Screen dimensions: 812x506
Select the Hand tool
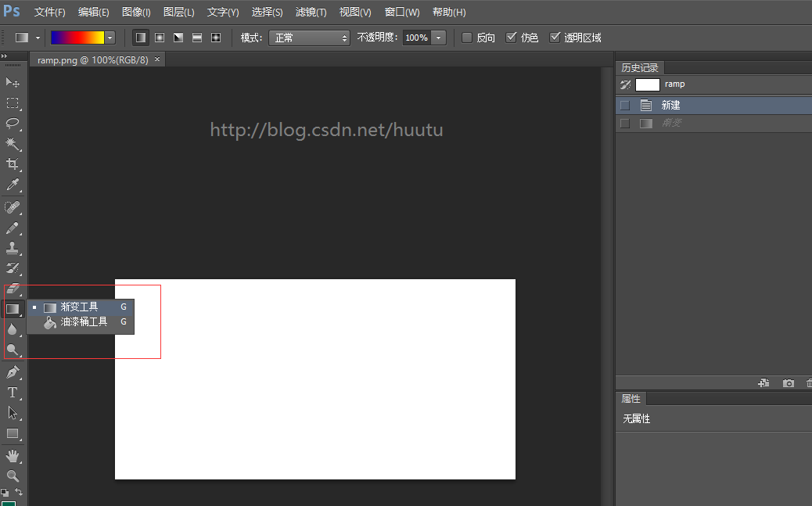coord(13,456)
